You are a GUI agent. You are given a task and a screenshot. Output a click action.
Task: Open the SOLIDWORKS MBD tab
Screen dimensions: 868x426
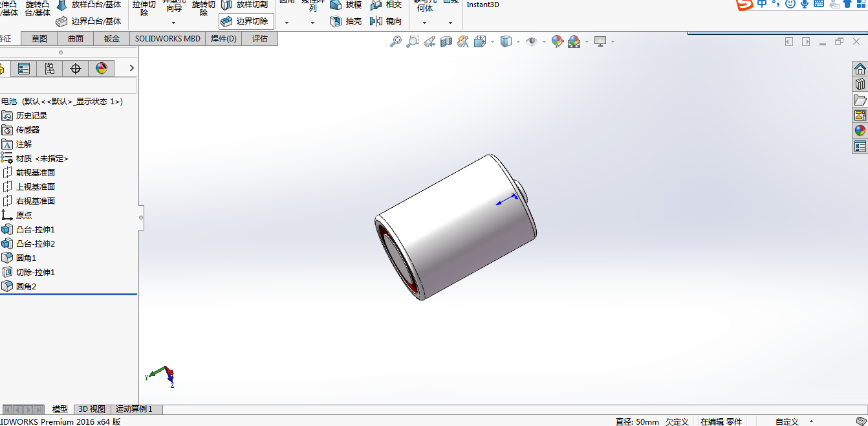[168, 39]
